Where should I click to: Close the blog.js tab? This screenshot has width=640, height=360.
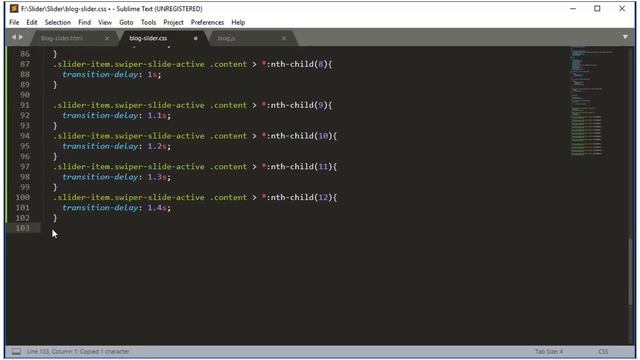coord(284,38)
